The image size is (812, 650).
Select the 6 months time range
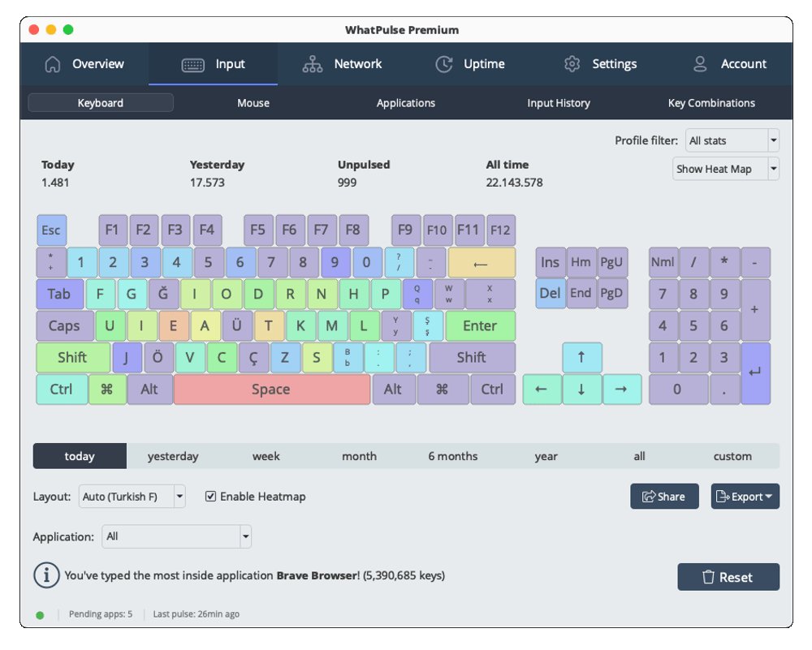(452, 456)
